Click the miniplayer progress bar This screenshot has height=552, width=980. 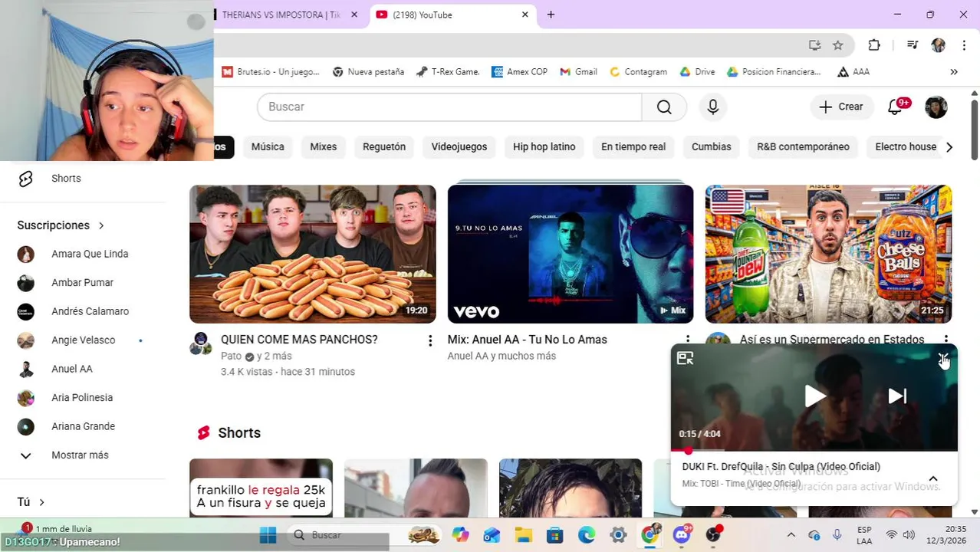click(x=814, y=450)
